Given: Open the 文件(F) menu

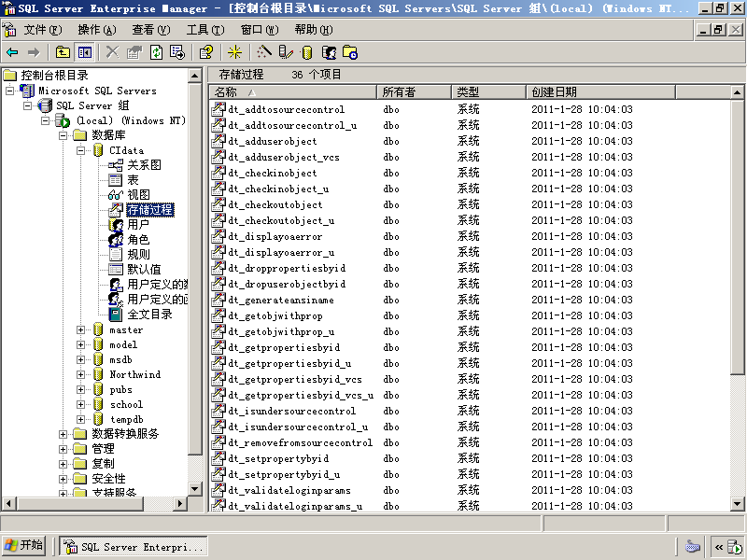Looking at the screenshot, I should pos(43,30).
